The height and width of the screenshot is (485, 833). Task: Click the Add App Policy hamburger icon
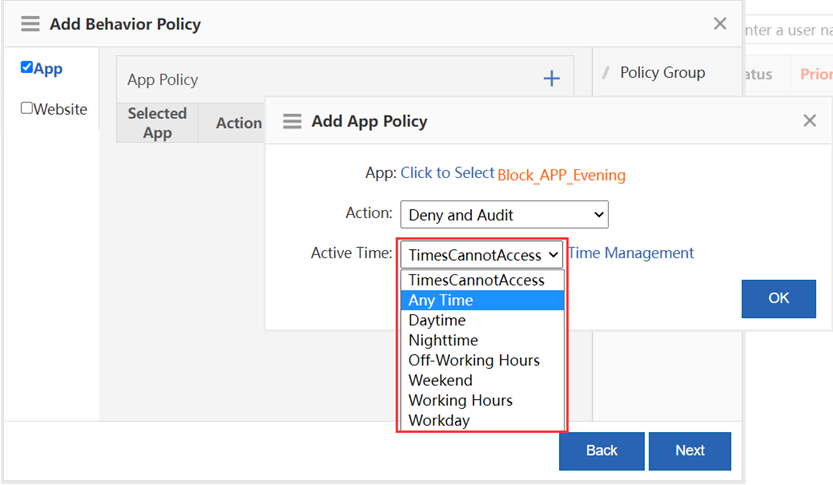292,121
